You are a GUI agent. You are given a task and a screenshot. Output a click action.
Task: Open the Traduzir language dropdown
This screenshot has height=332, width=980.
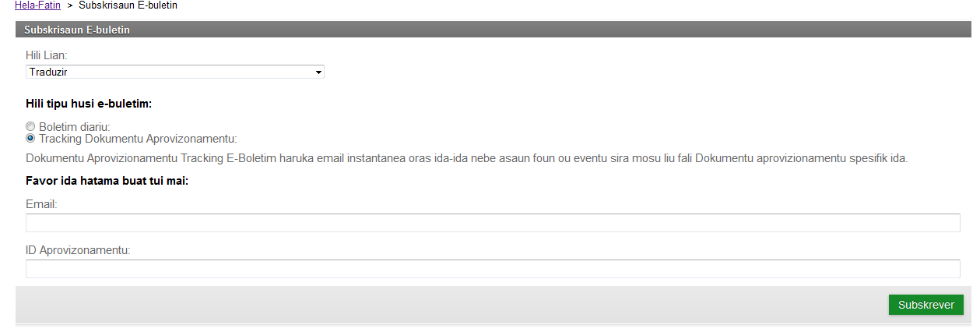174,72
